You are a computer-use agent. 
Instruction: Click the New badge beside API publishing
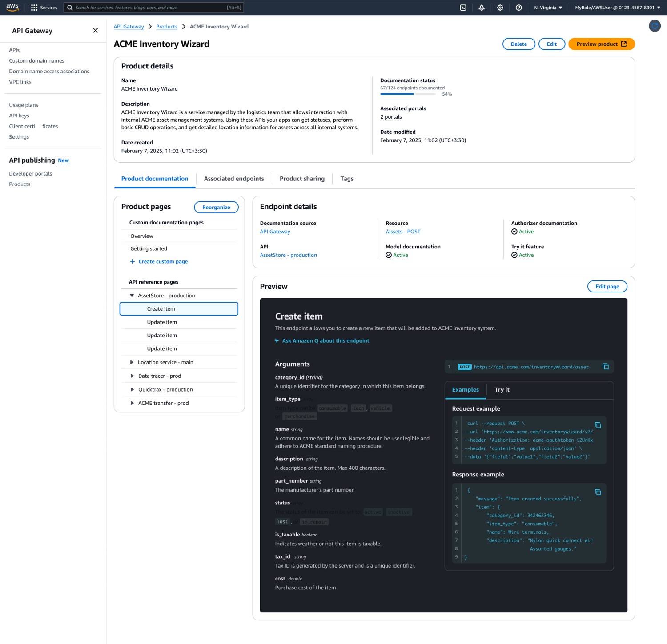[x=64, y=160]
